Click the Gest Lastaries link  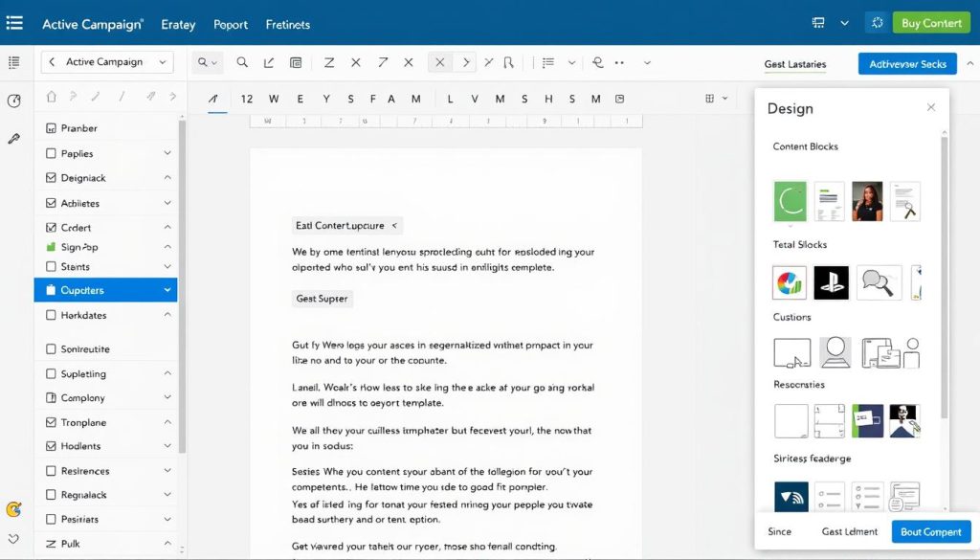click(x=793, y=63)
